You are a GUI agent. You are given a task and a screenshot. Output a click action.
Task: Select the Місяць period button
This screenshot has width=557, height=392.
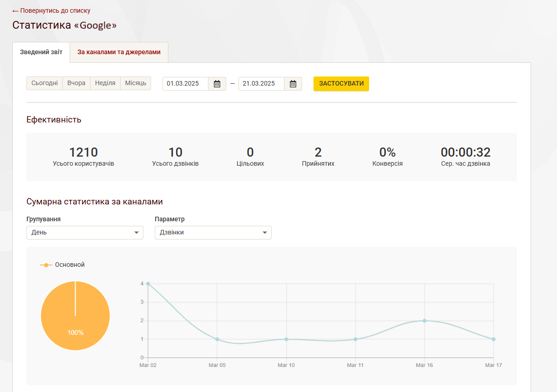coord(136,83)
